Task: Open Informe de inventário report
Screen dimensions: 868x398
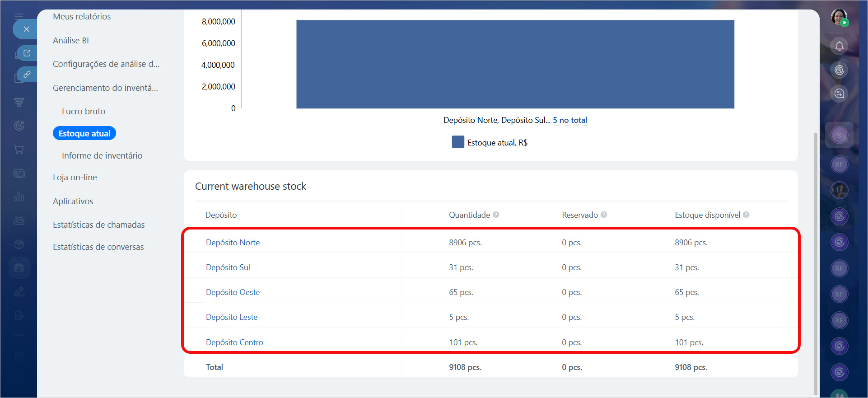Action: point(102,155)
